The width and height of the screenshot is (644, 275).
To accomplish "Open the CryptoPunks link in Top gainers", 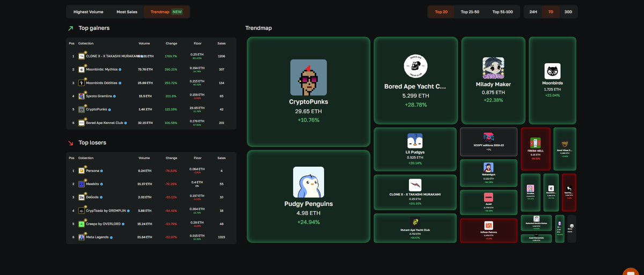I will point(97,109).
